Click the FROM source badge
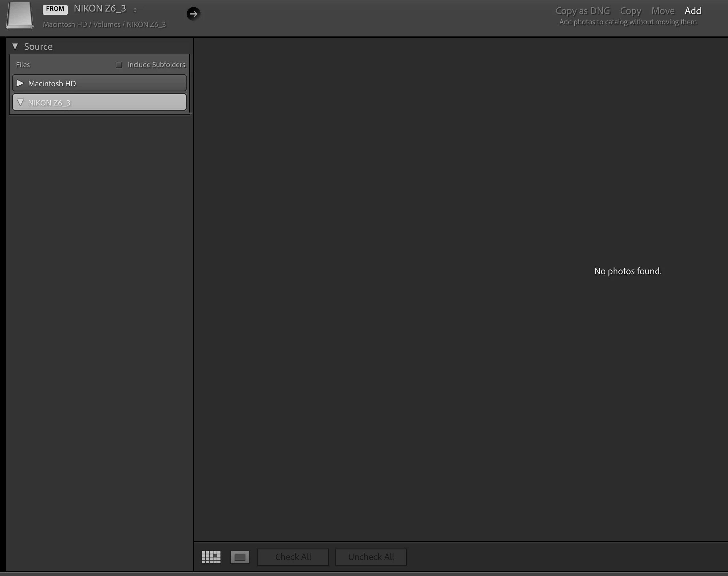Viewport: 728px width, 576px height. [55, 9]
